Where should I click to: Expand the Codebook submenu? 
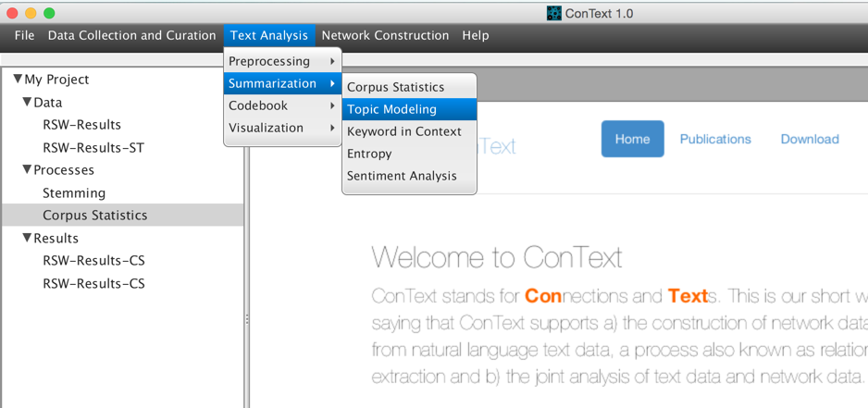(x=282, y=105)
